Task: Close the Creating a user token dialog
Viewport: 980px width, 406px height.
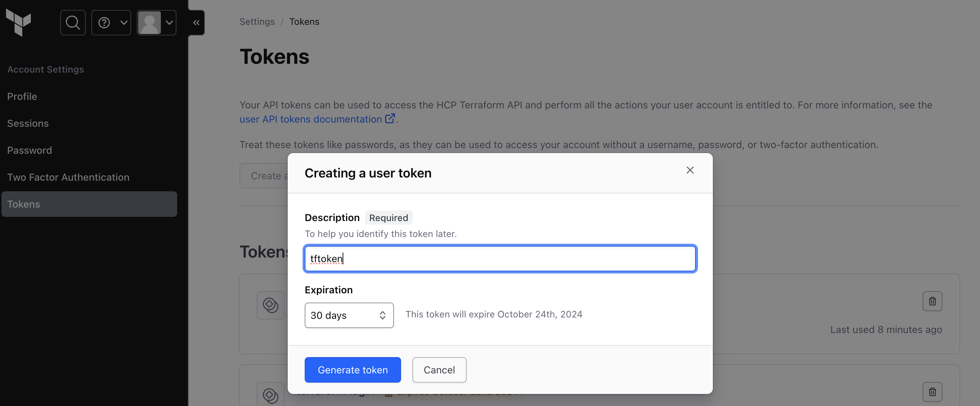Action: (690, 170)
